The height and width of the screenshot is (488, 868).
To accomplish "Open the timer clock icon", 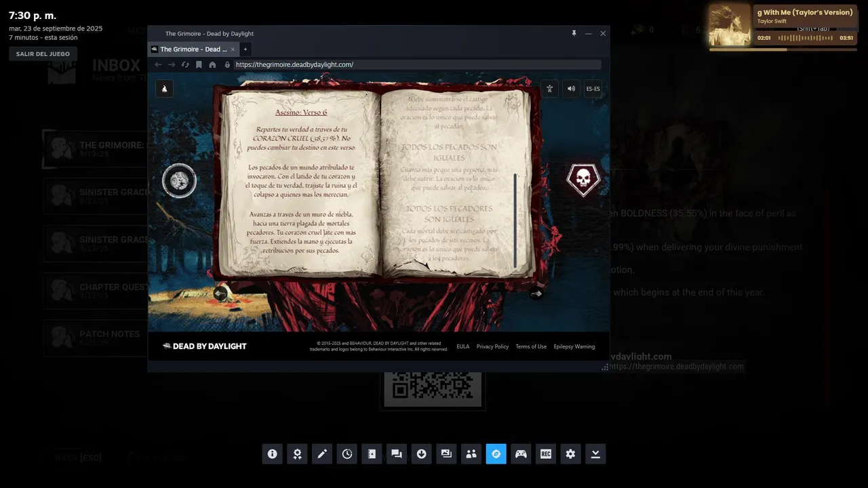I will pos(347,454).
